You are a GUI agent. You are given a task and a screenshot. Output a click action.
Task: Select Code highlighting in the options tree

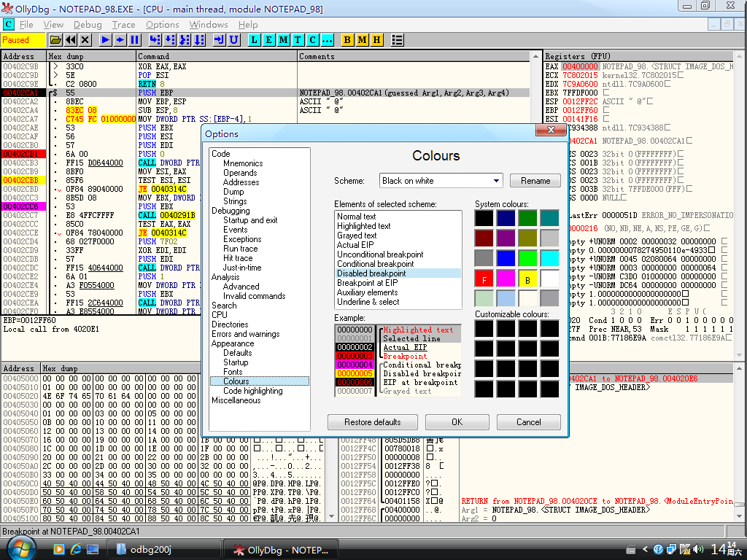[252, 391]
